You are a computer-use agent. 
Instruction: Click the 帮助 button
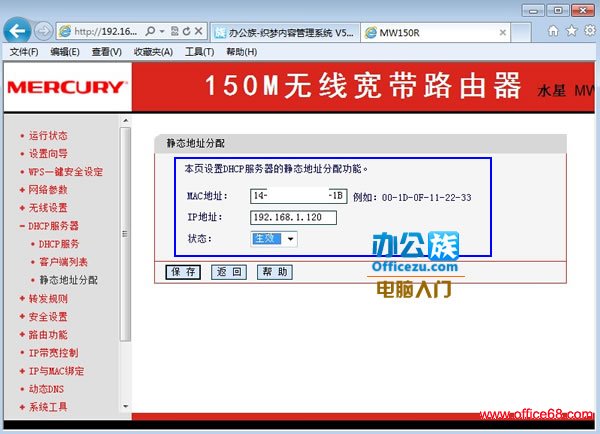coord(275,272)
